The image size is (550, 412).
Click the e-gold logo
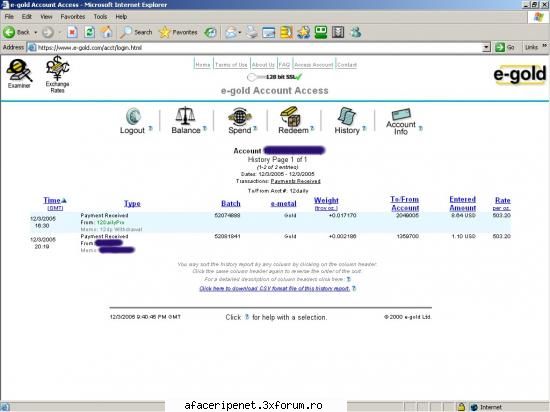pyautogui.click(x=519, y=75)
